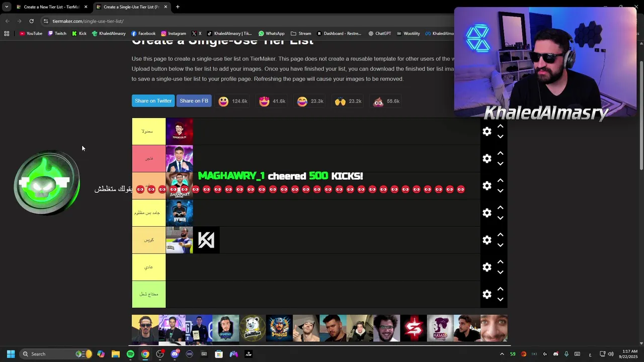Move the red second tier row up
The image size is (644, 362).
[500, 153]
